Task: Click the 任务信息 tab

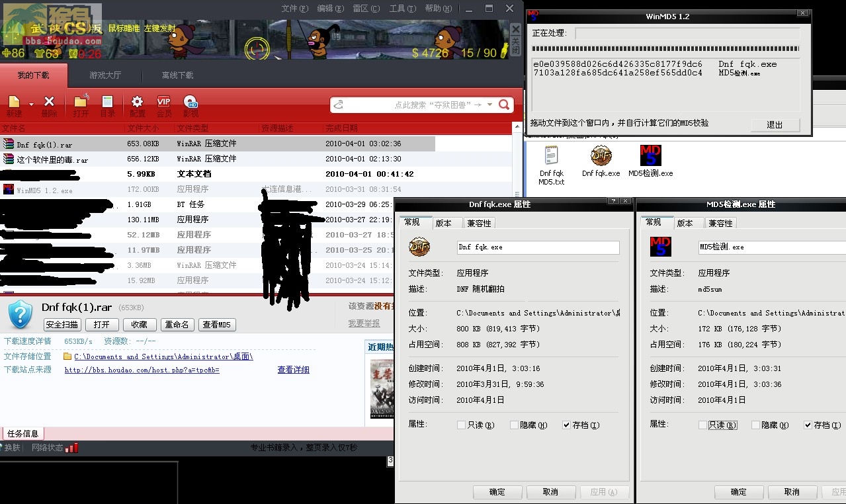Action: 22,434
